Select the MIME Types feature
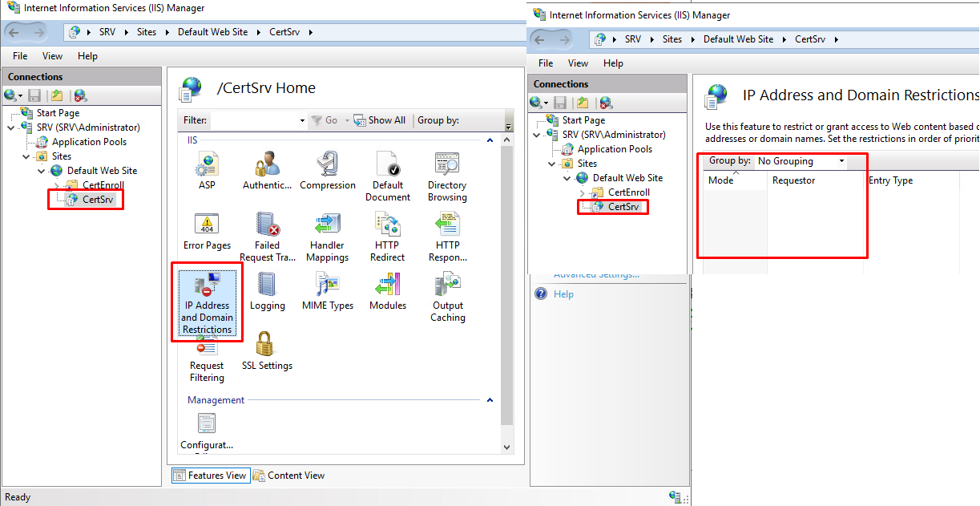This screenshot has height=506, width=980. 328,292
